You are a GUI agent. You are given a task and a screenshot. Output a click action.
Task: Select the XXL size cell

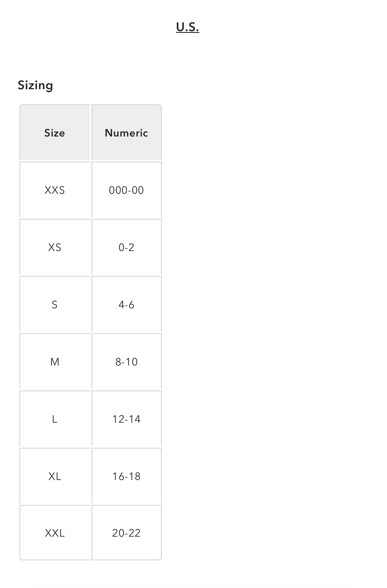55,533
